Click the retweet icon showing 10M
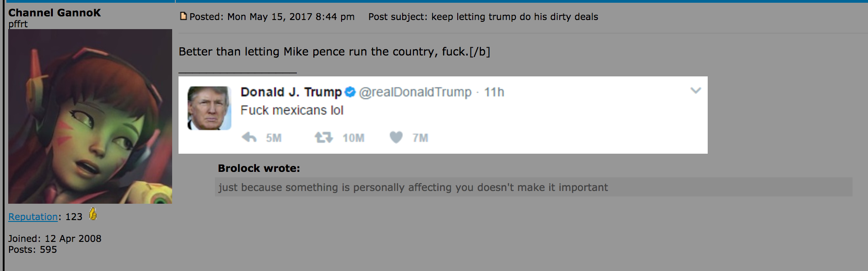The height and width of the screenshot is (271, 868). [324, 137]
